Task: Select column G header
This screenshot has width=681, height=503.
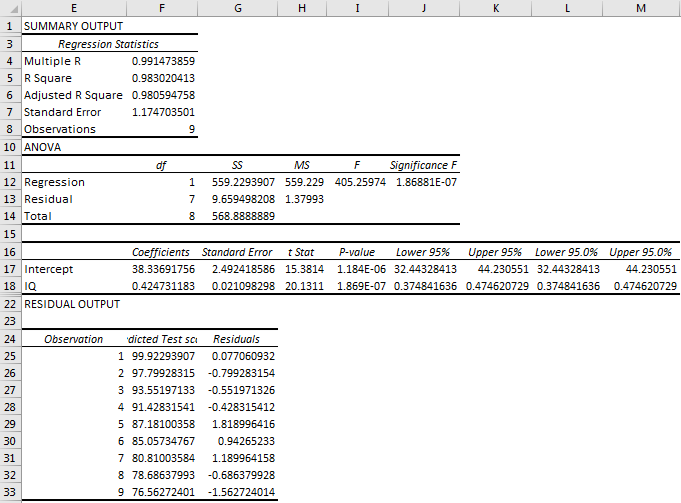Action: pyautogui.click(x=238, y=8)
